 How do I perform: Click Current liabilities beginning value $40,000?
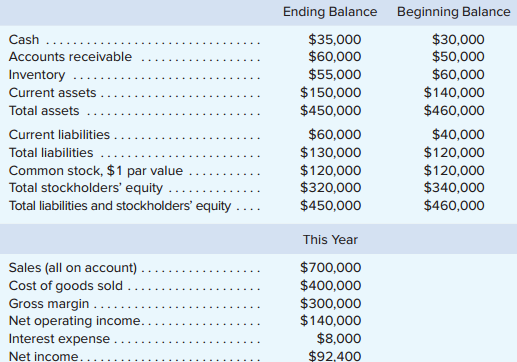458,135
